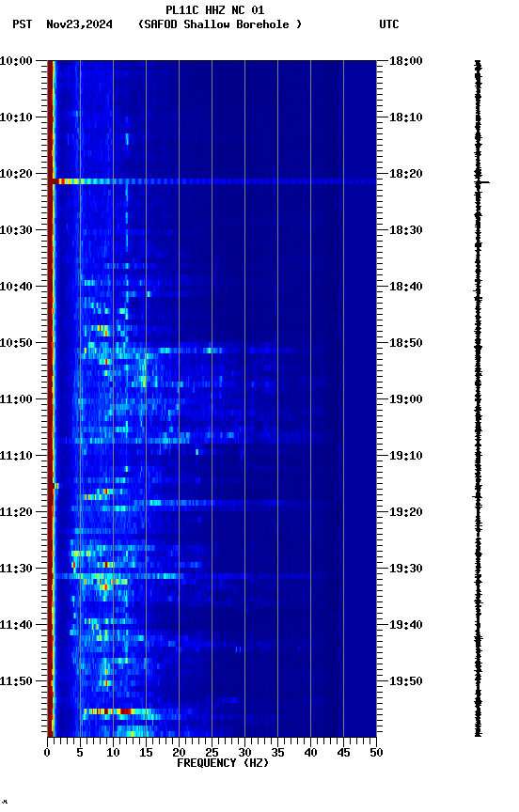
Task: Click the '30' frequency axis tick label
Action: (244, 753)
